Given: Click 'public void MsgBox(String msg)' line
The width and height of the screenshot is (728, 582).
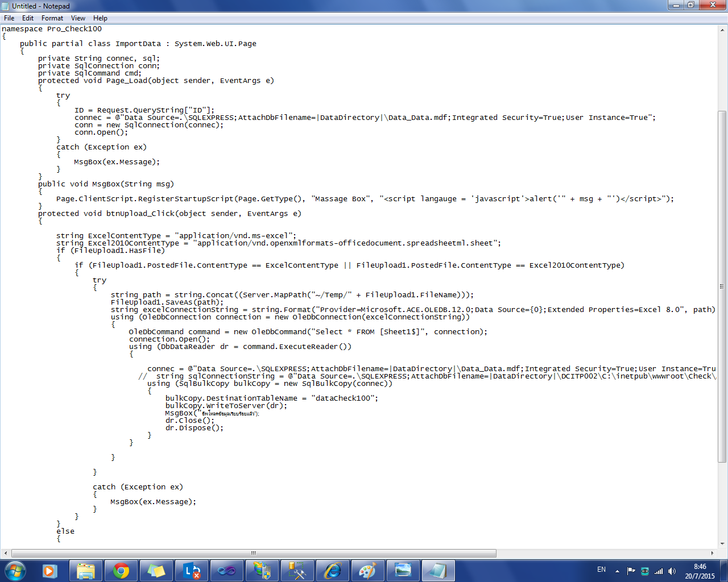Looking at the screenshot, I should pos(106,184).
